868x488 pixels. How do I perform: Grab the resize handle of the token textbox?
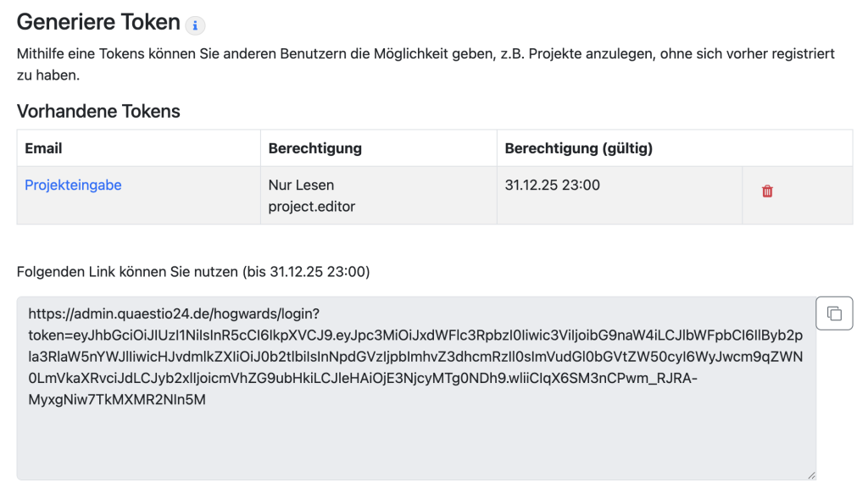pos(810,474)
